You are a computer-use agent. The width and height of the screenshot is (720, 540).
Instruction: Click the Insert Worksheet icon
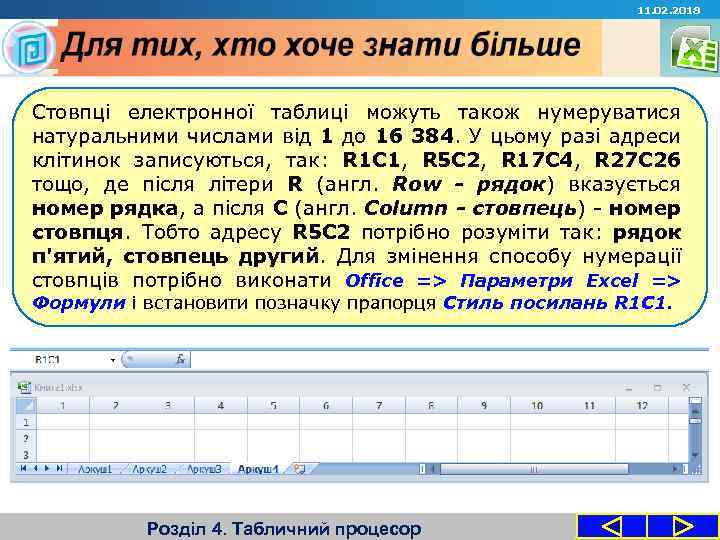tap(299, 469)
